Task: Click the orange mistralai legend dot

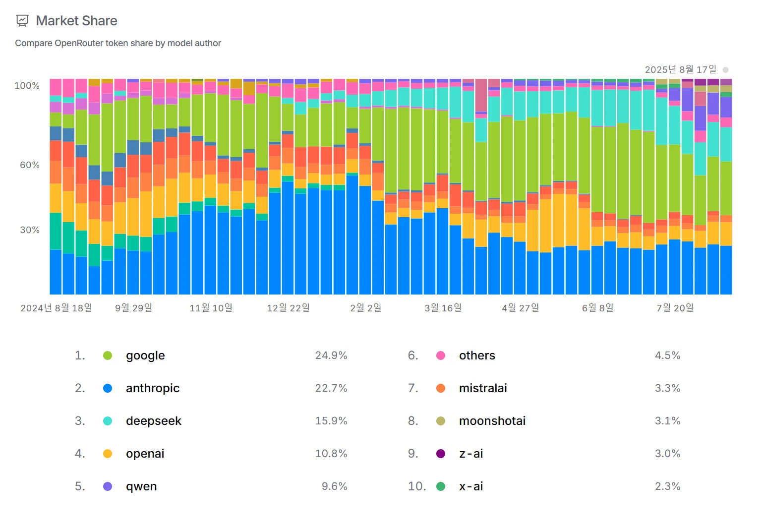Action: pos(441,388)
